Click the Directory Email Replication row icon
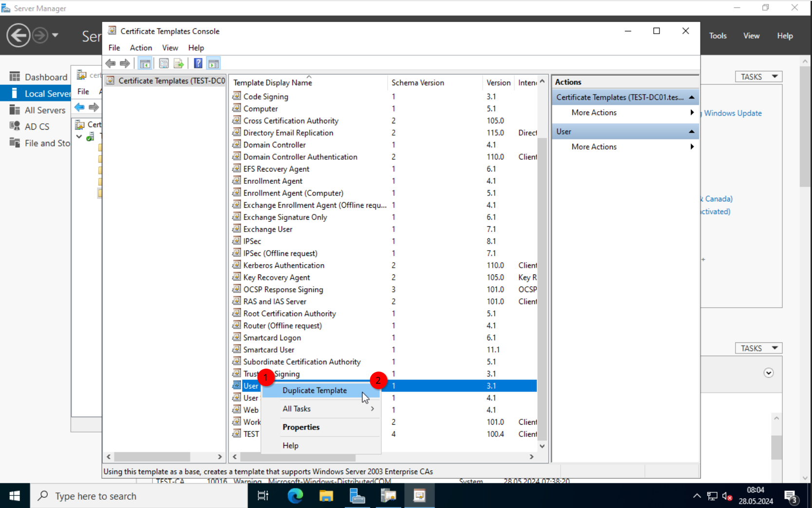The width and height of the screenshot is (812, 508). point(237,132)
